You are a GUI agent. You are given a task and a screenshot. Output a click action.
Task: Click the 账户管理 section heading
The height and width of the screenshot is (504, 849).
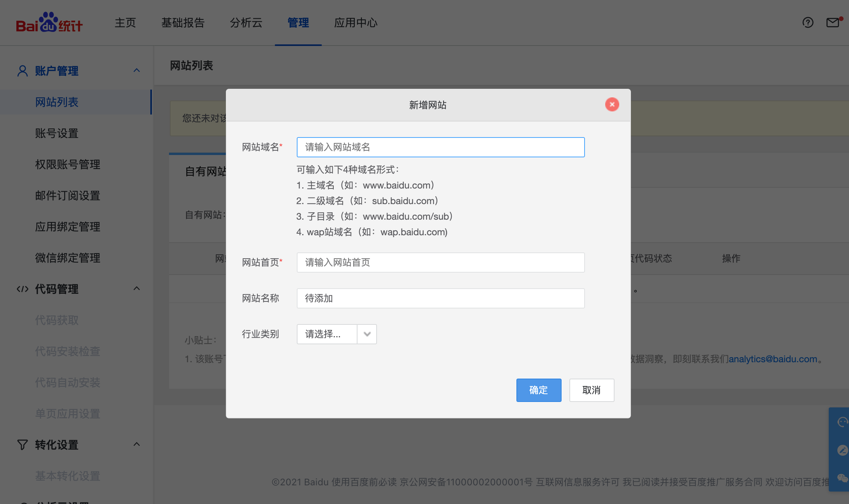pos(57,71)
